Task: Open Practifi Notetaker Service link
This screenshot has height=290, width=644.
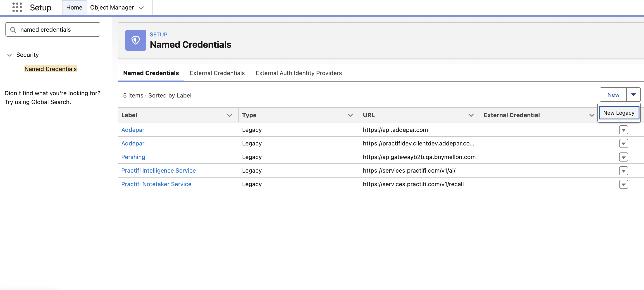Action: [x=156, y=184]
